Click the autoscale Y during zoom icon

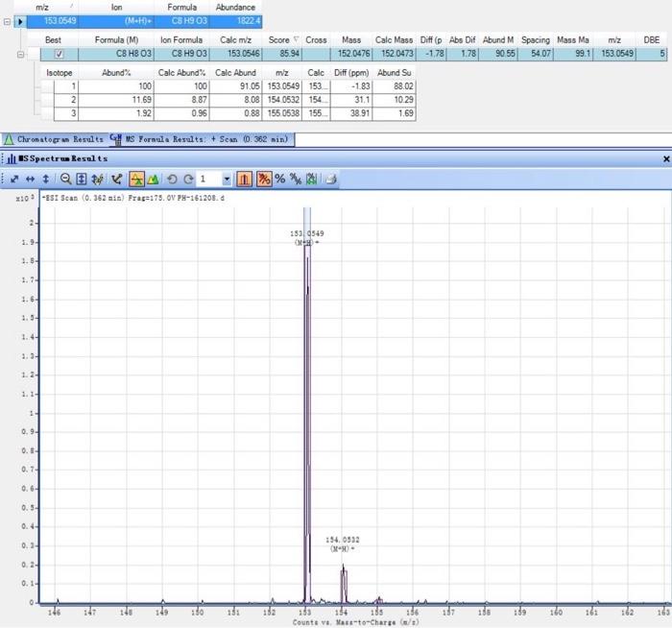pyautogui.click(x=82, y=180)
